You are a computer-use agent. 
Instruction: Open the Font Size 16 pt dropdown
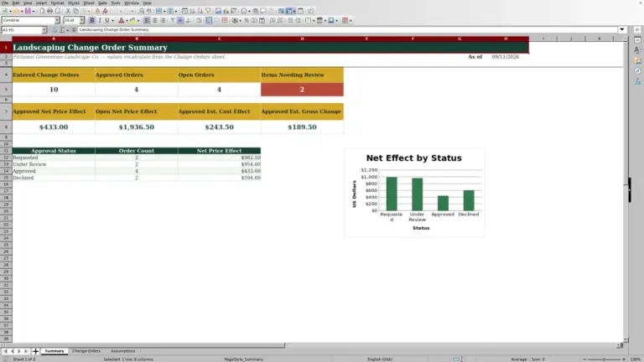(81, 20)
